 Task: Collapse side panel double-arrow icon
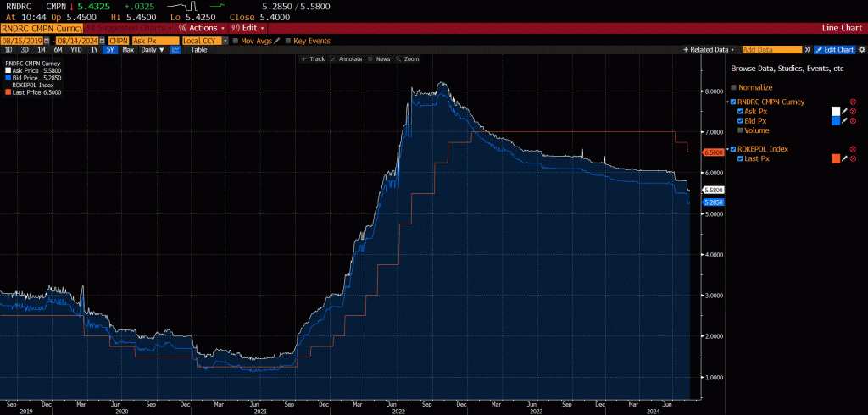point(808,50)
